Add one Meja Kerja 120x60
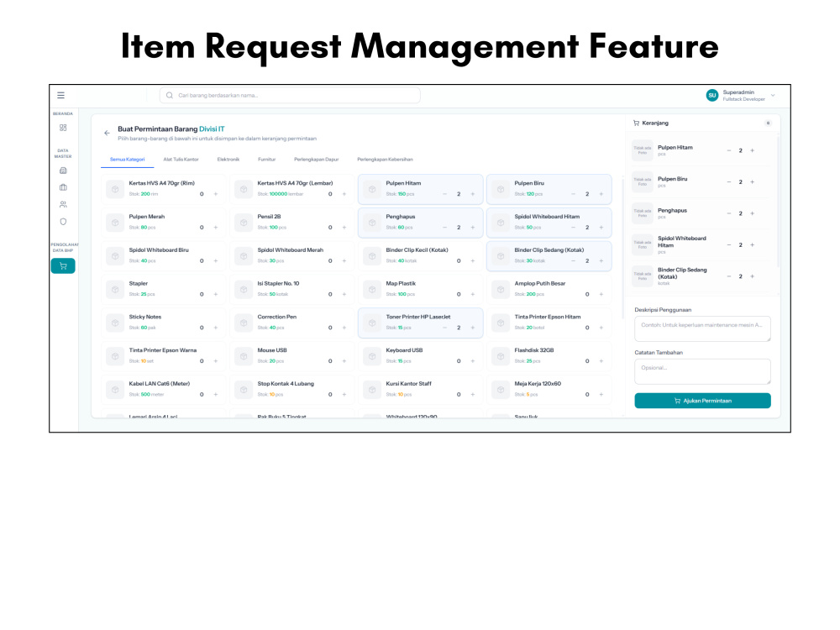 [601, 394]
